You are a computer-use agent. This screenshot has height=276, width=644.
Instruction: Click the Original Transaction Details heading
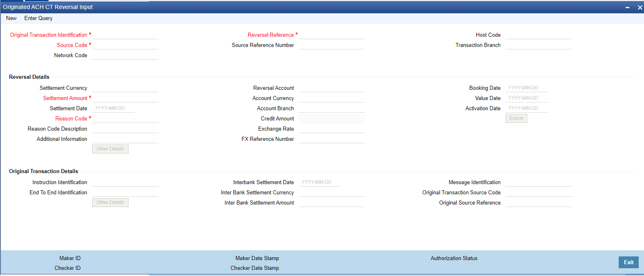[43, 171]
